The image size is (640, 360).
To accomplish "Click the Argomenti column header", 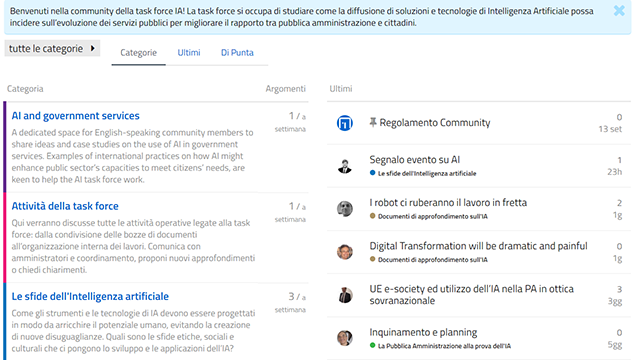I will pyautogui.click(x=285, y=89).
